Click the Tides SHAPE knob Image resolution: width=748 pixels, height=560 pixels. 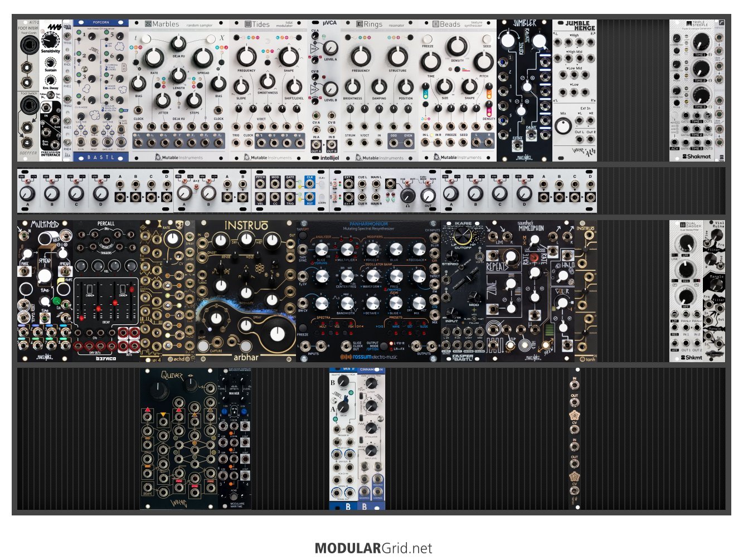click(x=289, y=56)
